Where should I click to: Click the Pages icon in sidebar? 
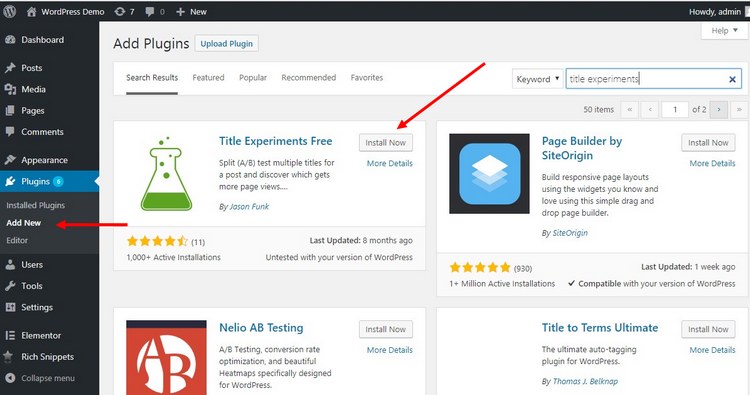pyautogui.click(x=10, y=110)
